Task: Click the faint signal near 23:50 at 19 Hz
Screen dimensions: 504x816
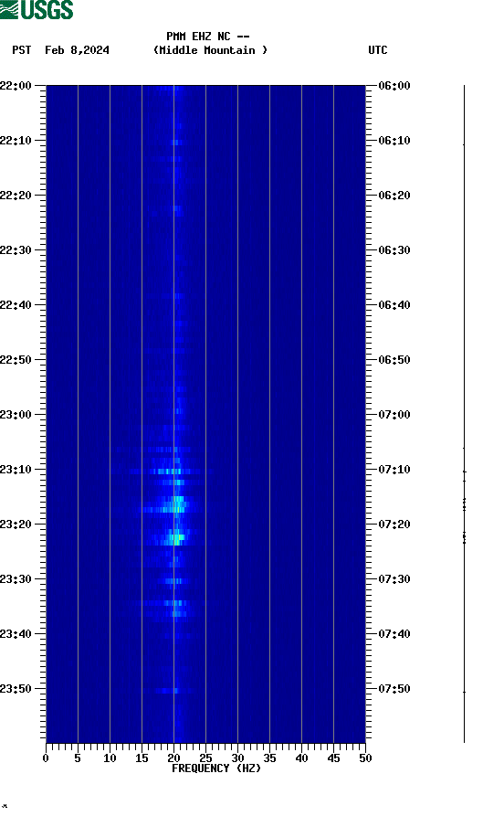Action: point(166,691)
